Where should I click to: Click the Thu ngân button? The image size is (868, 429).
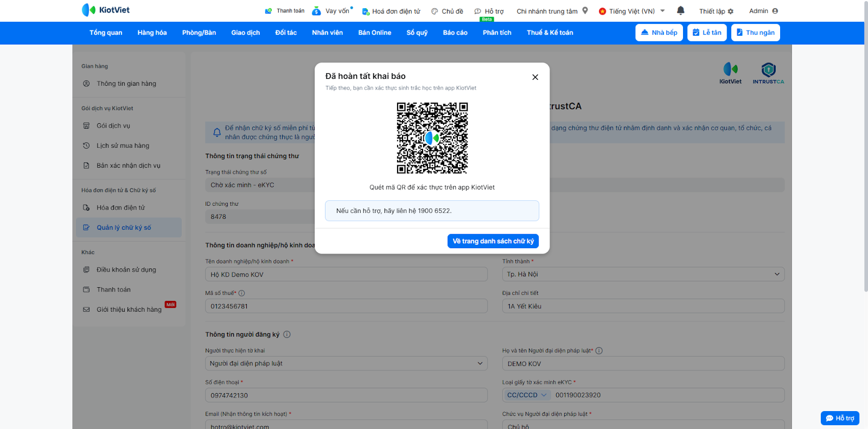[755, 33]
